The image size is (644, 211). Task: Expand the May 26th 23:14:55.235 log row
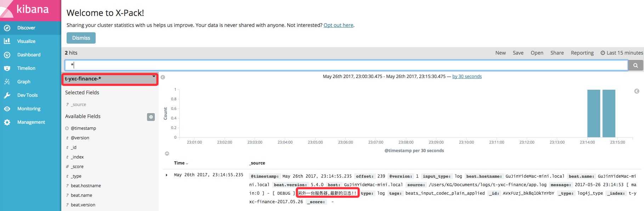click(x=166, y=175)
